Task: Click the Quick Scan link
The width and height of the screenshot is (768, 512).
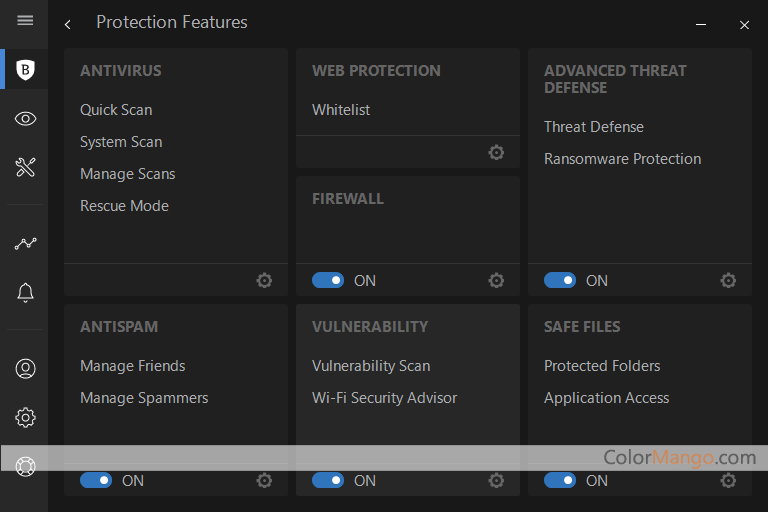Action: (116, 110)
